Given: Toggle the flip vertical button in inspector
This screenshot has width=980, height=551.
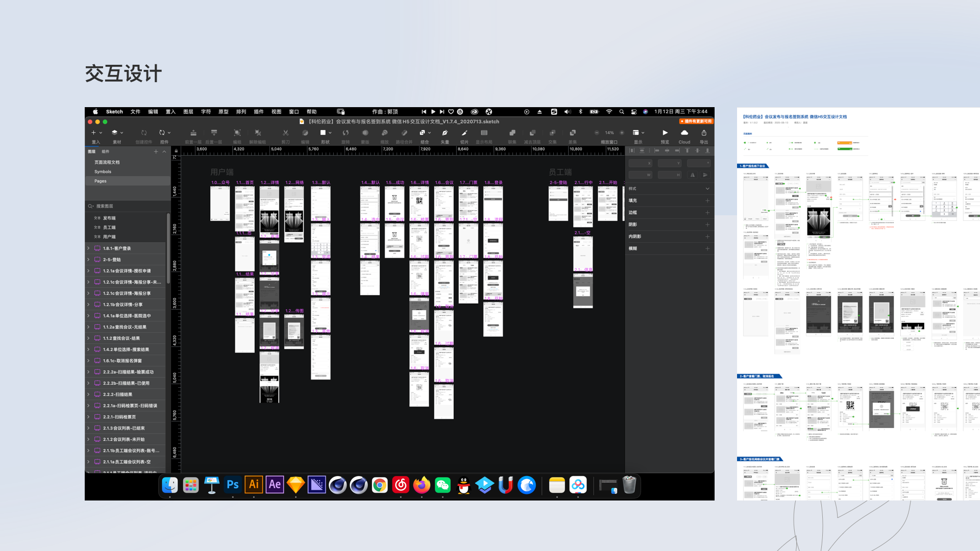Looking at the screenshot, I should click(705, 175).
